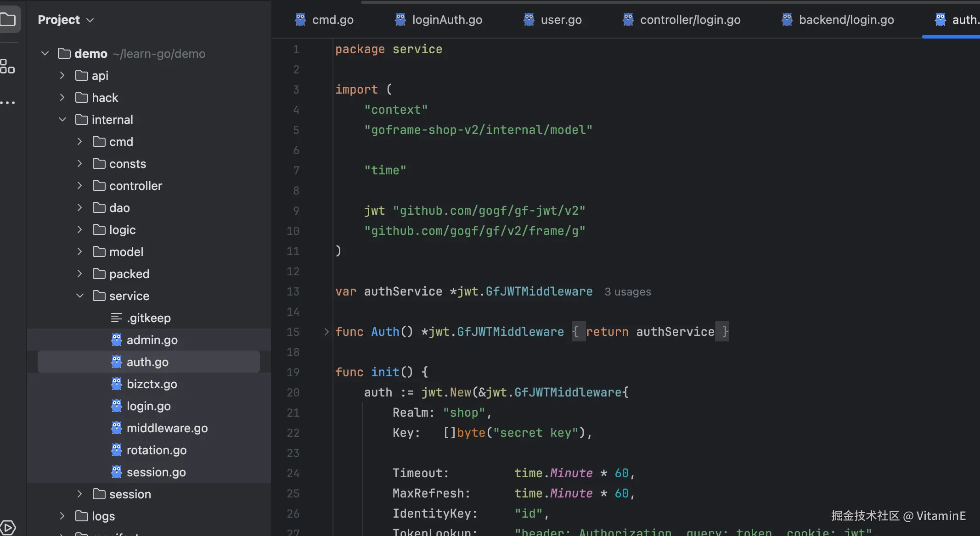The height and width of the screenshot is (536, 980).
Task: Expand the logs folder
Action: click(62, 516)
